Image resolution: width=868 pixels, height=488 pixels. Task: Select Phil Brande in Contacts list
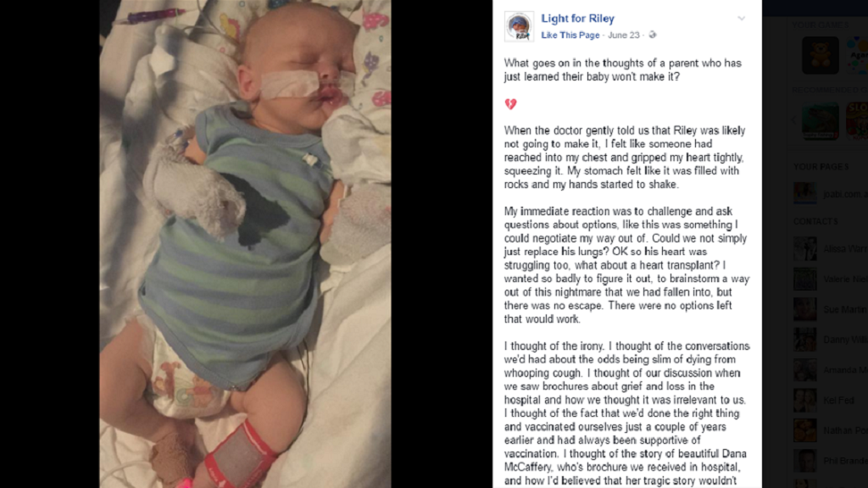tap(831, 460)
